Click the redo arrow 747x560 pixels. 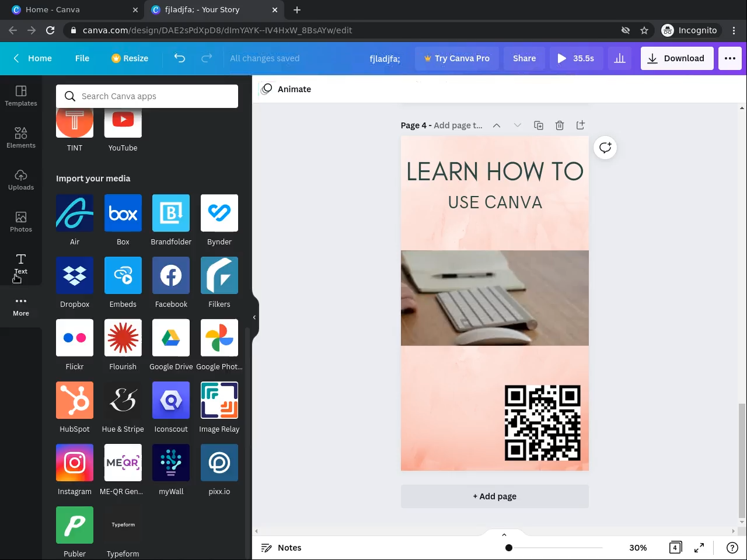click(207, 58)
